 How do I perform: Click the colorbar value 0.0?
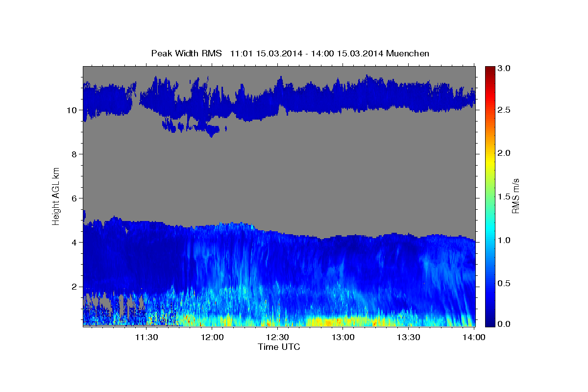[x=505, y=324]
